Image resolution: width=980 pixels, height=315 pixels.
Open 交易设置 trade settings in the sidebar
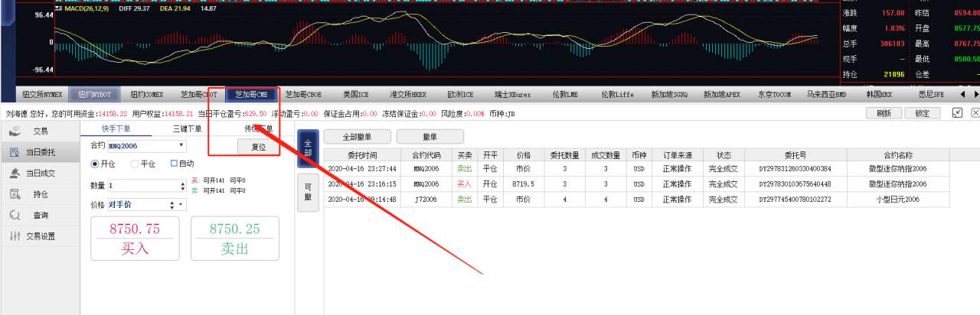pyautogui.click(x=40, y=236)
